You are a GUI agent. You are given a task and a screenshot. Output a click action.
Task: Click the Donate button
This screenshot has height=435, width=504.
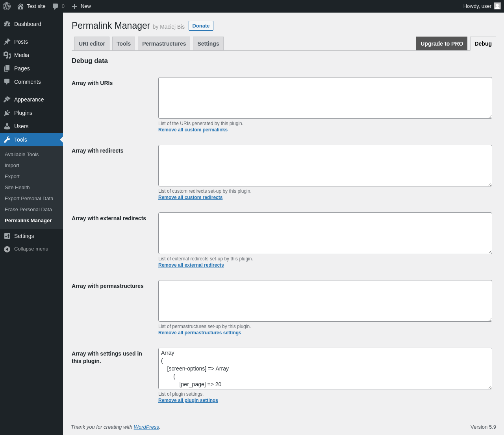pos(201,26)
